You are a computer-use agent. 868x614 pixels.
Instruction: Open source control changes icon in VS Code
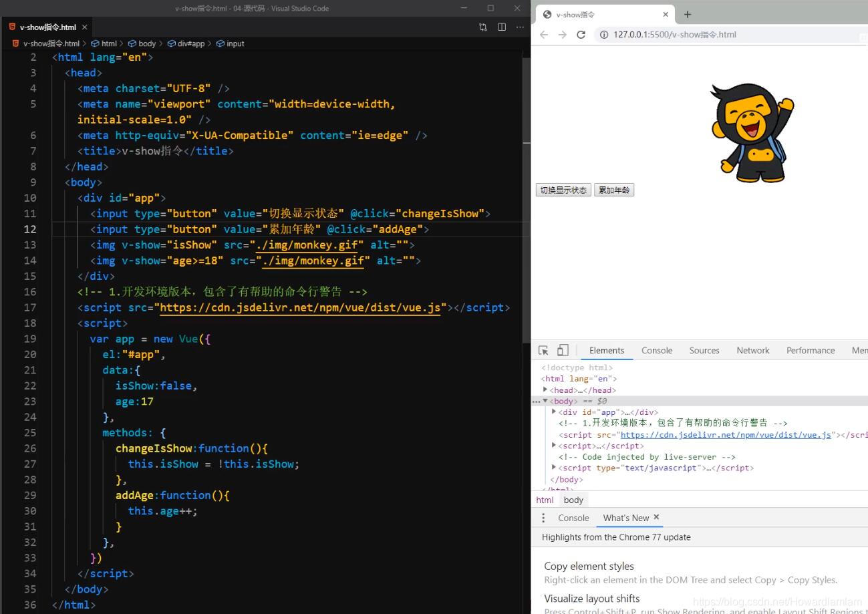(x=483, y=27)
